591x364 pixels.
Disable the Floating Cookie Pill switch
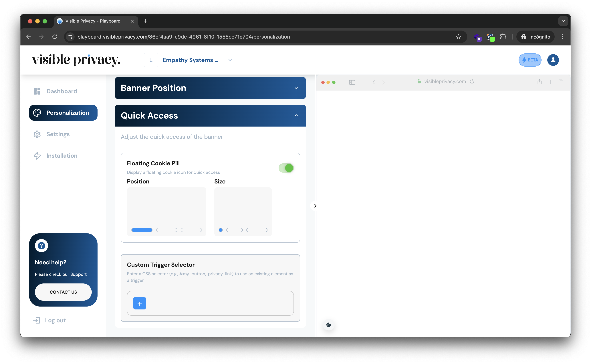[286, 168]
